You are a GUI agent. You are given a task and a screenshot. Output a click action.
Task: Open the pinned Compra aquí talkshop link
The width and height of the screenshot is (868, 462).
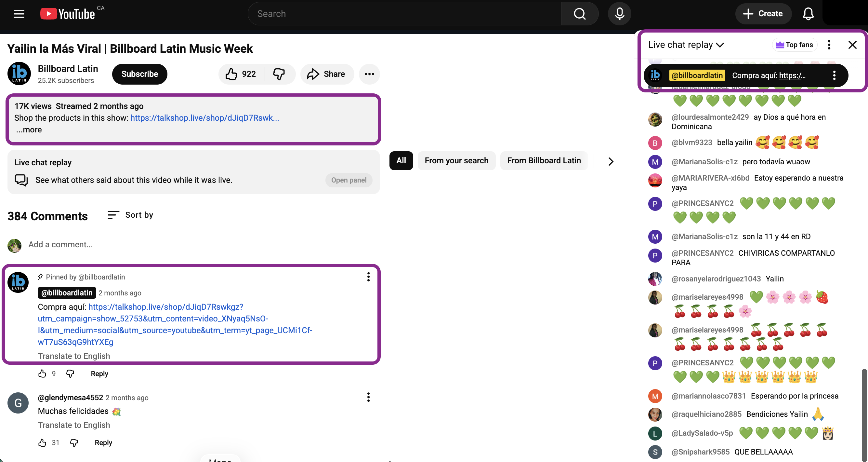click(x=175, y=324)
